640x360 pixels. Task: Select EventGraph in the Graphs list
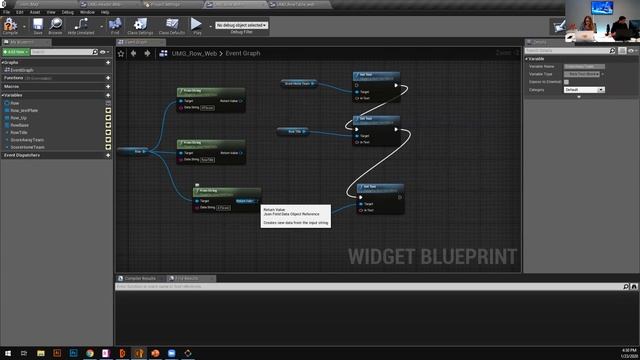(22, 70)
